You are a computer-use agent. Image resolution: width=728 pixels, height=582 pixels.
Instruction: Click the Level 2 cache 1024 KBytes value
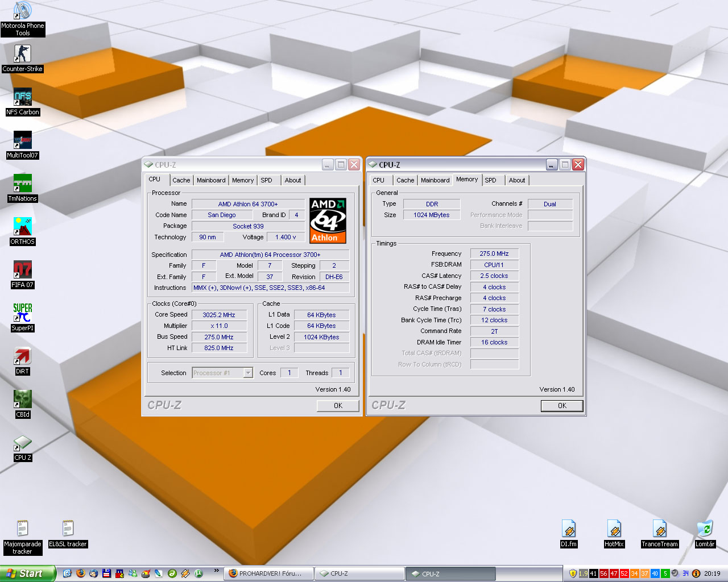click(x=321, y=337)
